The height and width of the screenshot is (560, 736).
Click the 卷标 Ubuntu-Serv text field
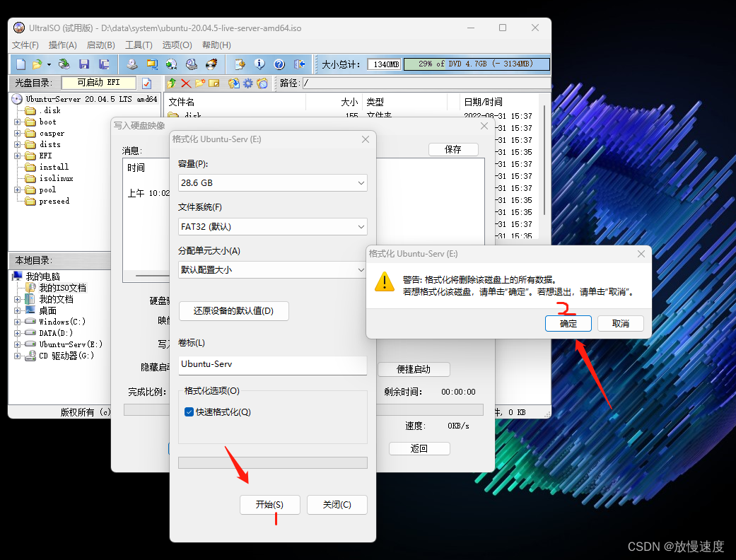273,365
